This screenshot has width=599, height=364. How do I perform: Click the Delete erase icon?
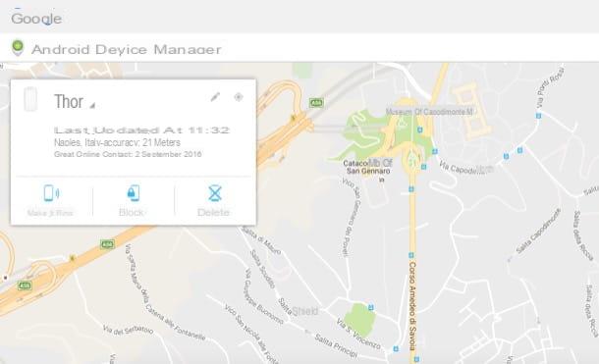pos(215,193)
